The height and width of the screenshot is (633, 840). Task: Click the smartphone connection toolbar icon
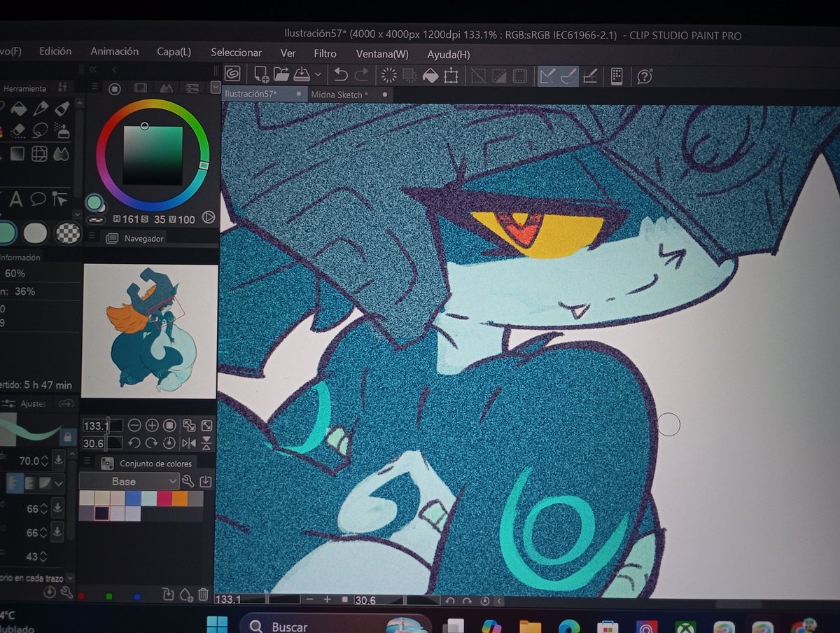pyautogui.click(x=617, y=76)
